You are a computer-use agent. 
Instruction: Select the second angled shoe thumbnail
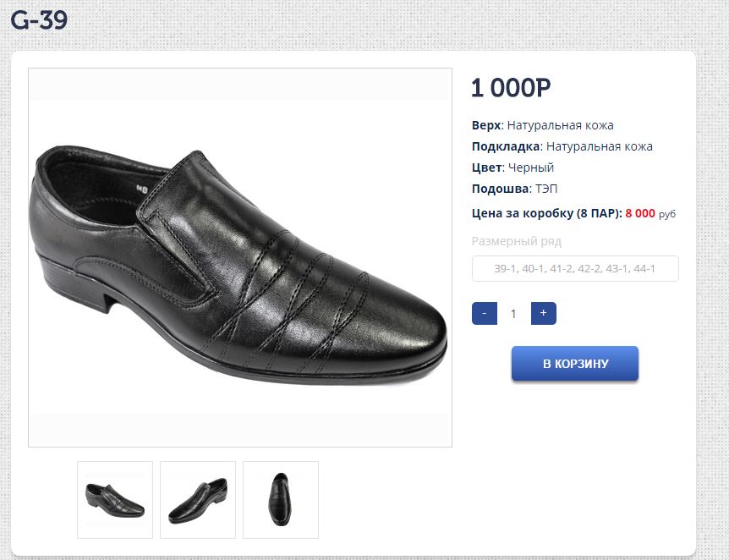pyautogui.click(x=198, y=499)
